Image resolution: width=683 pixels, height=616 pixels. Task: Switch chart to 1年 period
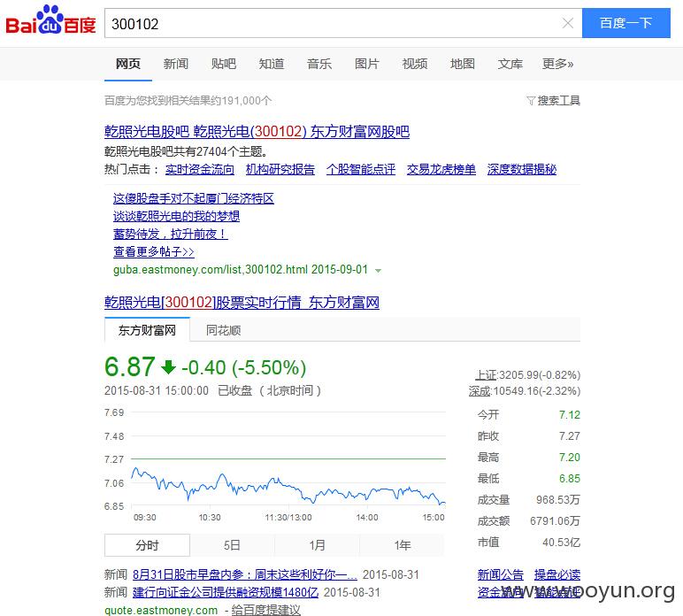tap(402, 545)
